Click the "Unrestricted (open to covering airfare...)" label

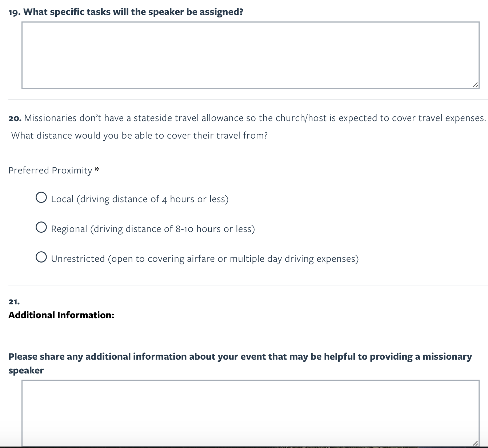click(205, 259)
